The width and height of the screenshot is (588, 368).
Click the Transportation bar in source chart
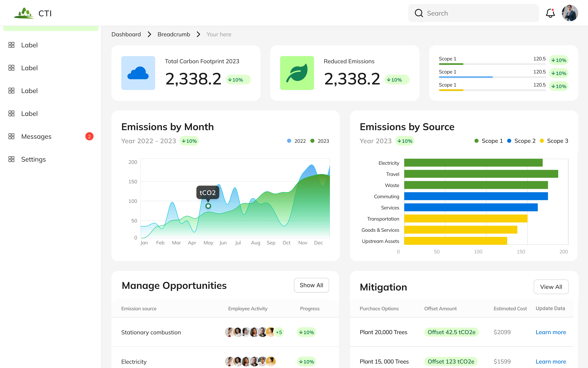click(466, 219)
